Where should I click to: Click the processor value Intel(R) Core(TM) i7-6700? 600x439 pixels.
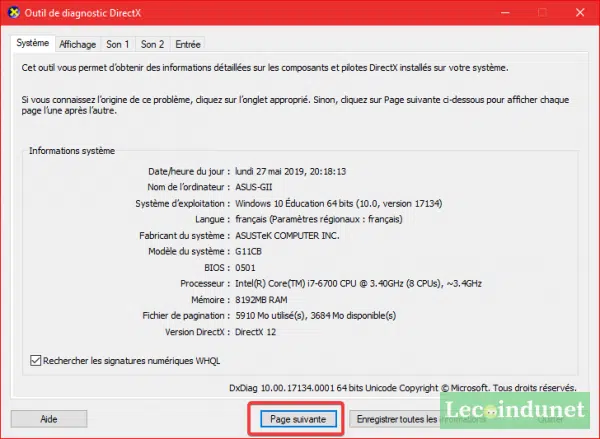pyautogui.click(x=358, y=284)
